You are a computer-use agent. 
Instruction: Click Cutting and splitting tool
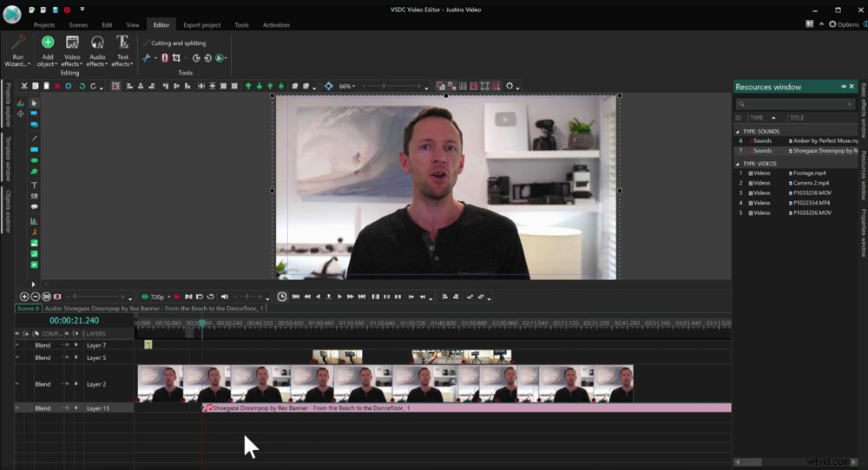(x=175, y=43)
